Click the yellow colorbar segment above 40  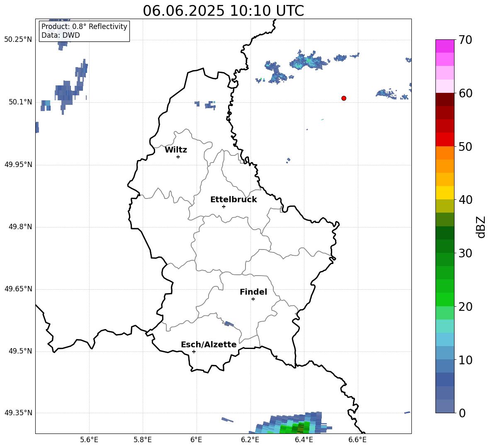[x=445, y=193]
